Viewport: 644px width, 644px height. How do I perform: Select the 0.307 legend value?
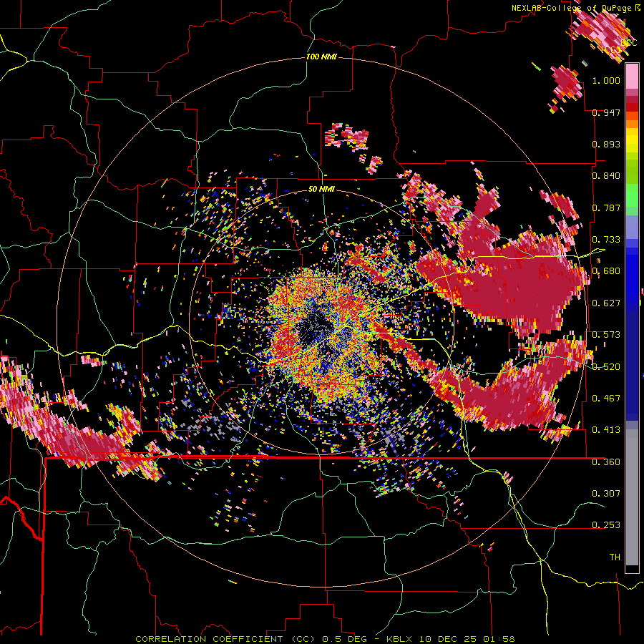[606, 493]
